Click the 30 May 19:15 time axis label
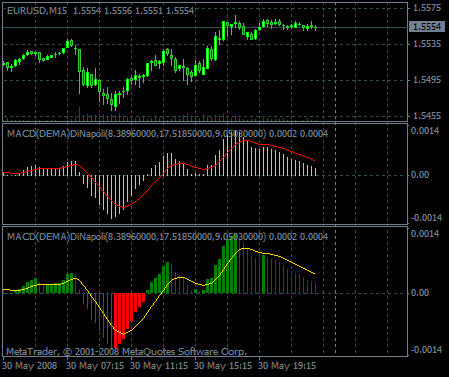Screen dimensions: 449x377 tap(287, 366)
